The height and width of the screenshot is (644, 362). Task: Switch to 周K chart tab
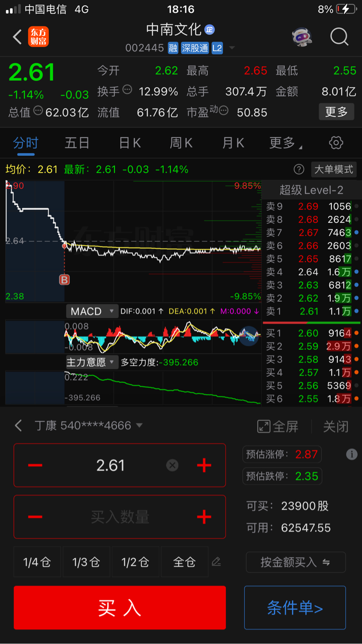click(181, 143)
